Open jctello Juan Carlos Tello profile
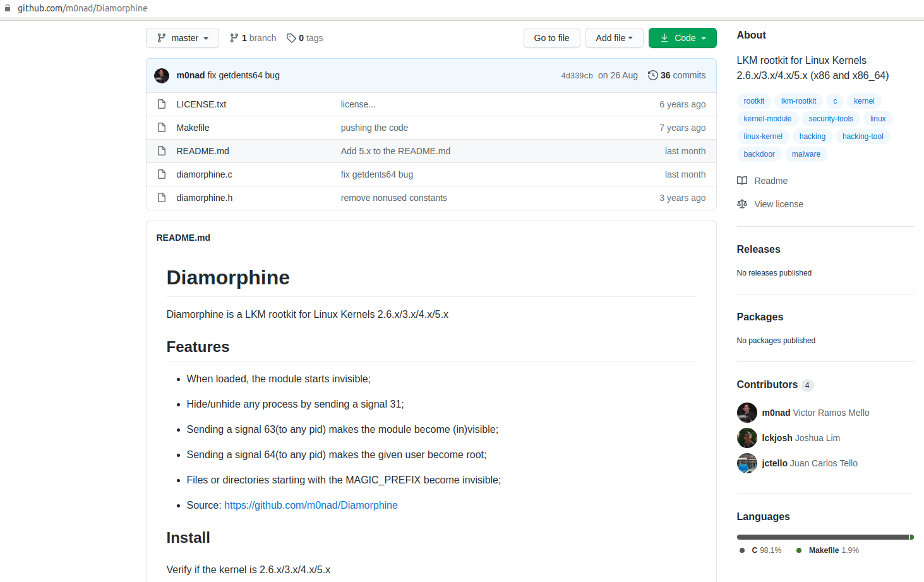Viewport: 924px width, 582px height. coord(810,463)
